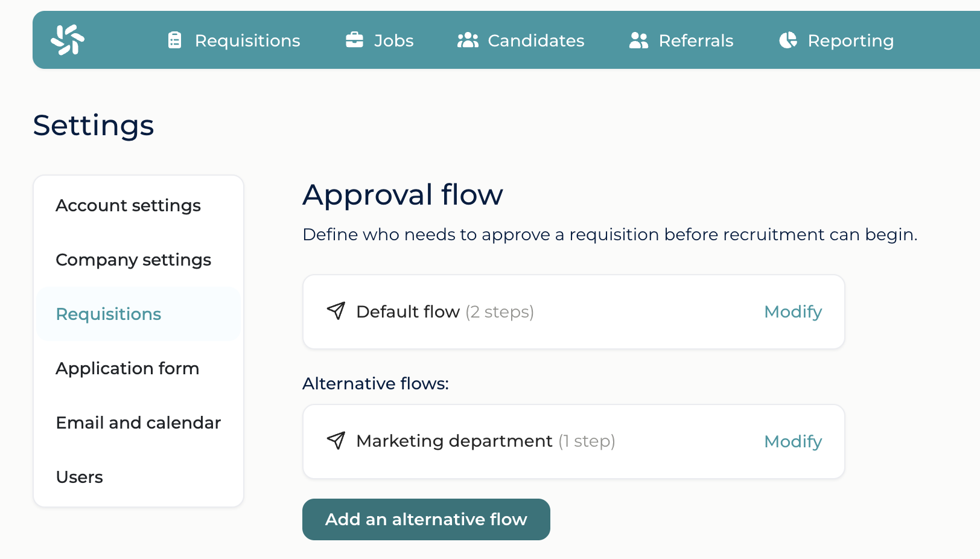
Task: Select Company settings in the sidebar
Action: click(139, 260)
